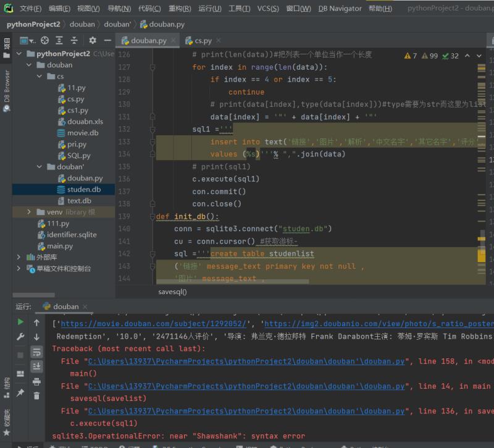
Task: Collapse the cs folder in project tree
Action: tap(40, 77)
